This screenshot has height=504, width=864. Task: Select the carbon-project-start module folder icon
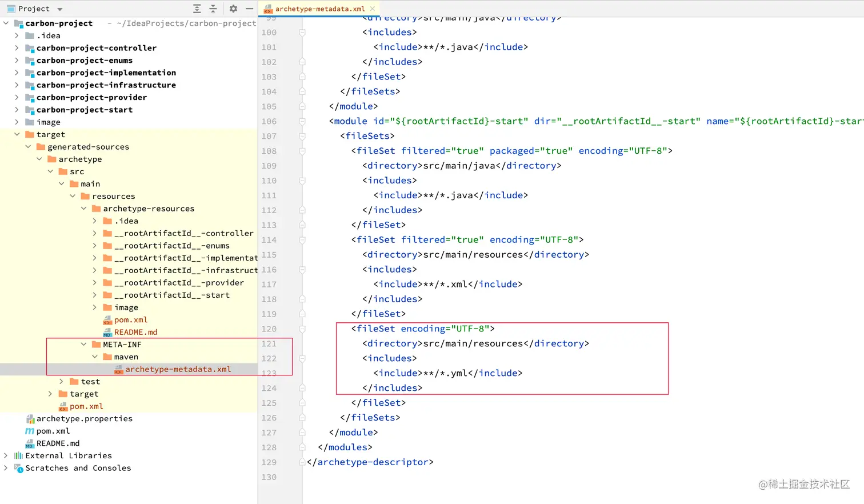point(30,110)
